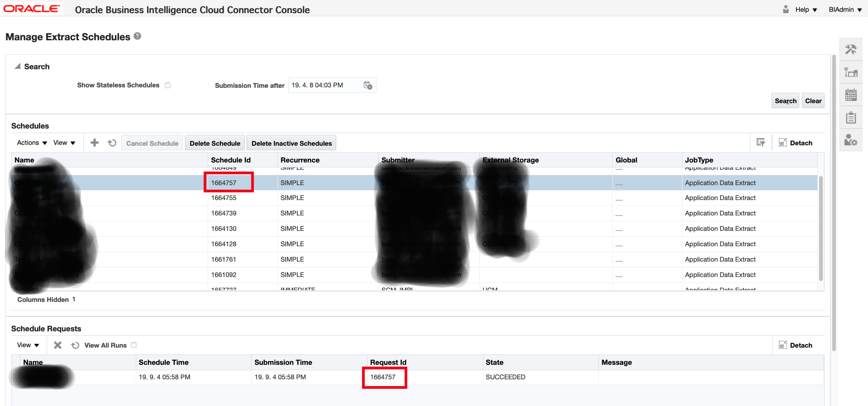
Task: Click the help question mark beside page title
Action: [x=138, y=36]
